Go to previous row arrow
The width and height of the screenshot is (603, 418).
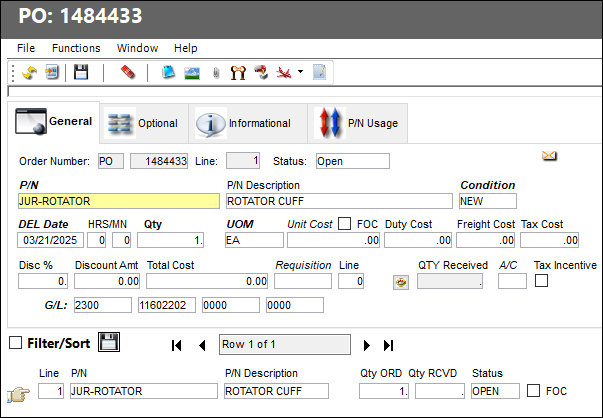(202, 345)
